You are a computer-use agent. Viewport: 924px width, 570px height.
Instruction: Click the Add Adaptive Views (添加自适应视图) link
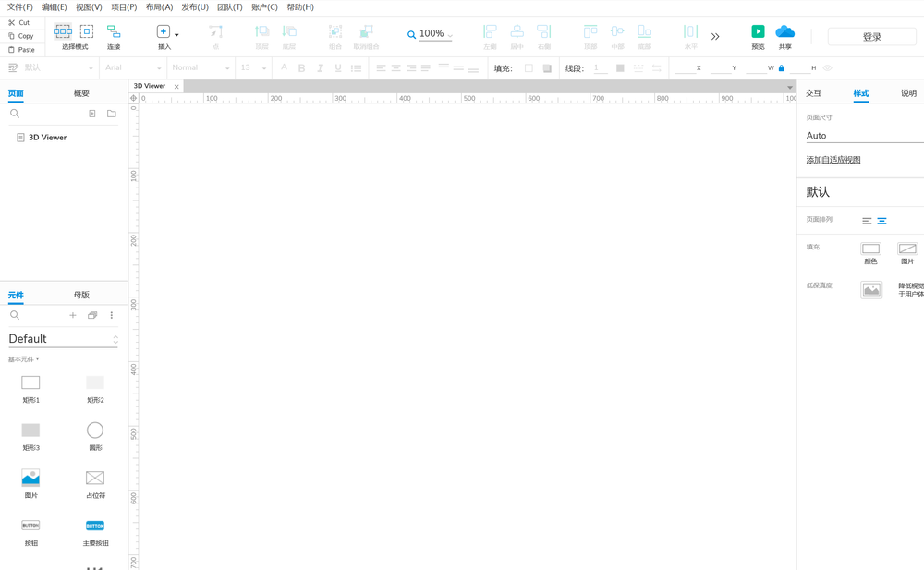click(x=833, y=160)
